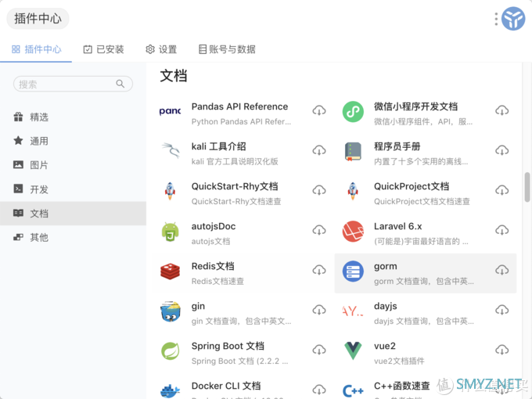The image size is (532, 399).
Task: Open the 程序员手册 title
Action: click(397, 146)
